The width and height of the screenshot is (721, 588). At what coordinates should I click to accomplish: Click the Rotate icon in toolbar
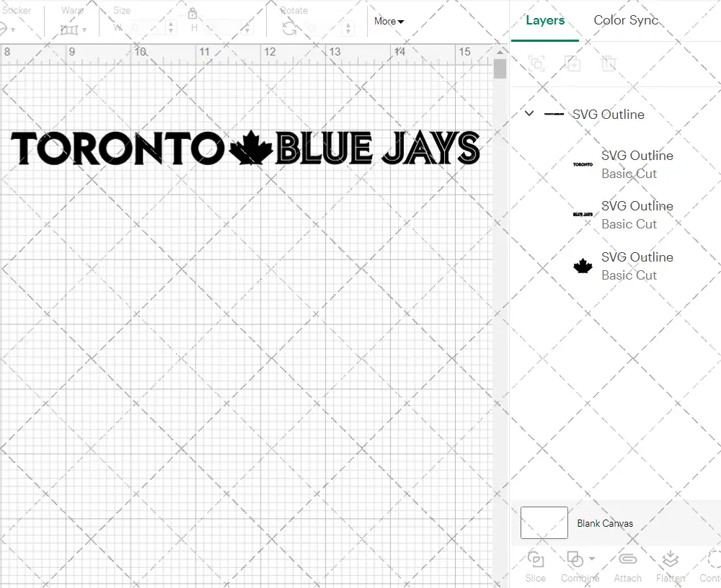coord(289,29)
